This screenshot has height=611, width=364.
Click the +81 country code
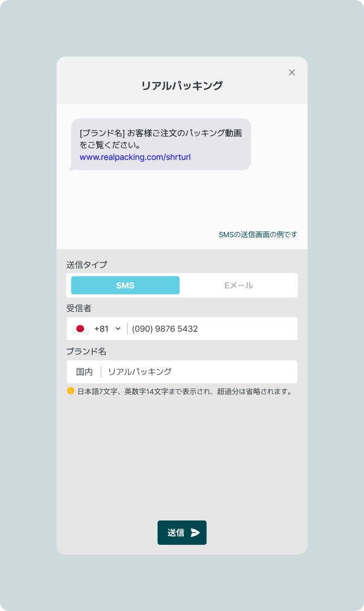[101, 329]
